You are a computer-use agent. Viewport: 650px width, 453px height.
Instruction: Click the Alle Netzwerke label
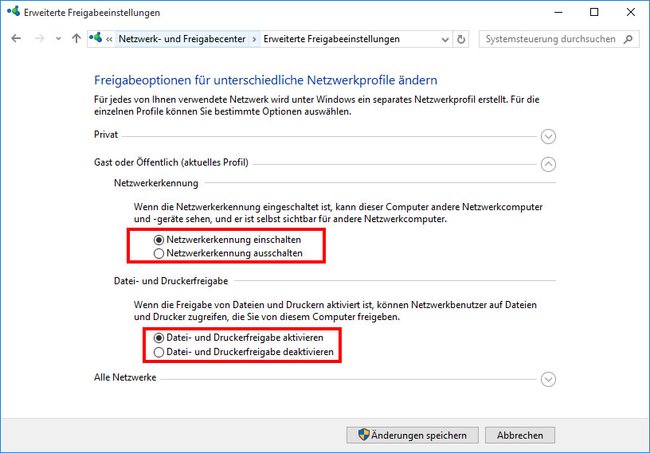pyautogui.click(x=125, y=378)
